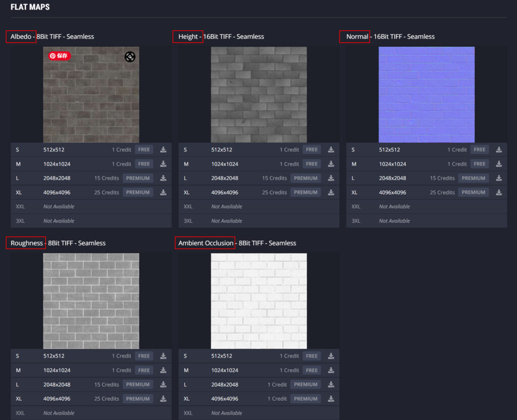Download Normal L 2048x2048 map

click(499, 178)
